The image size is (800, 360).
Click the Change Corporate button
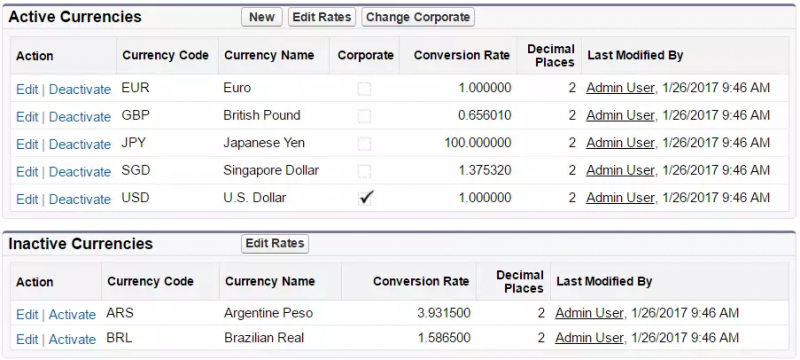tap(418, 17)
